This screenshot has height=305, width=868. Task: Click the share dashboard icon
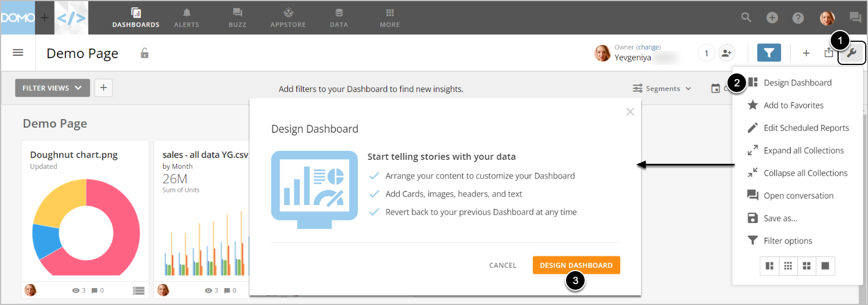pyautogui.click(x=828, y=53)
